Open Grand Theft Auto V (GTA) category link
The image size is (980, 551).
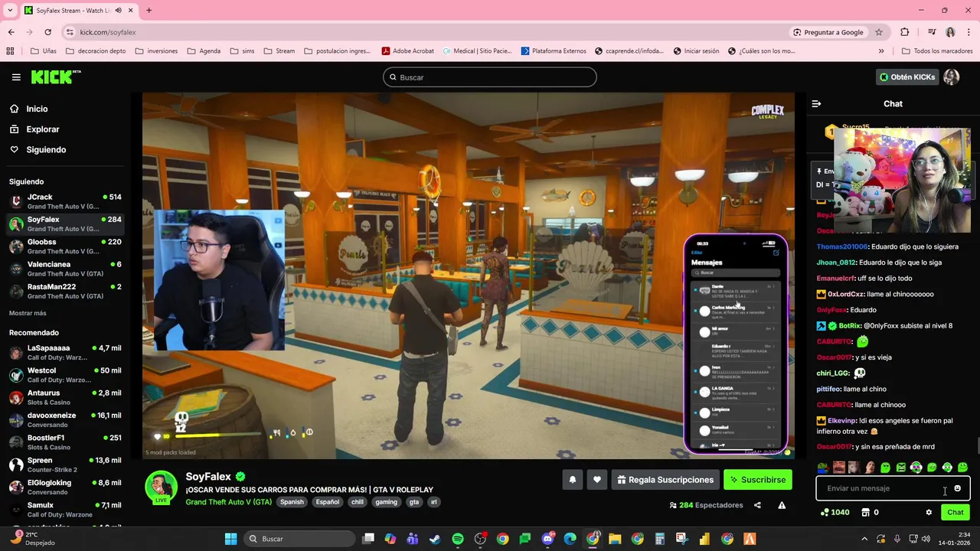(x=228, y=502)
